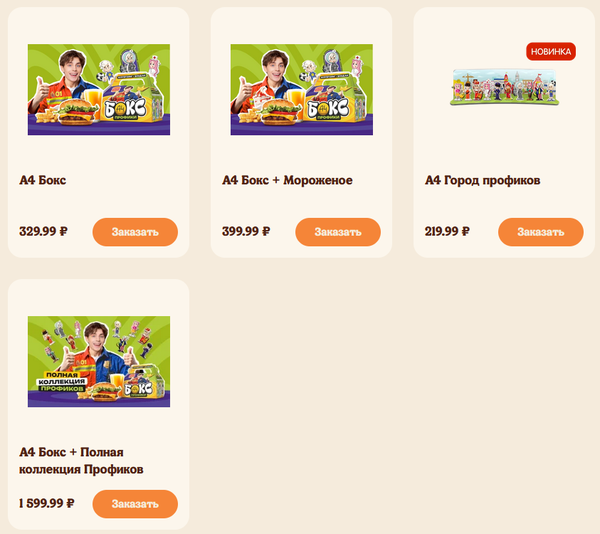
Task: Click Заказать on A4 Бокс + Мороженое
Action: click(338, 232)
